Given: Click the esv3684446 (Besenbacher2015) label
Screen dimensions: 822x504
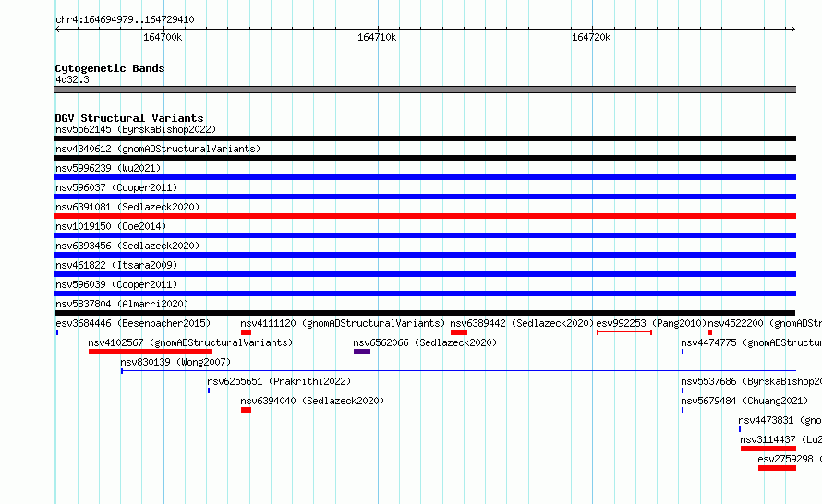Looking at the screenshot, I should click(133, 323).
